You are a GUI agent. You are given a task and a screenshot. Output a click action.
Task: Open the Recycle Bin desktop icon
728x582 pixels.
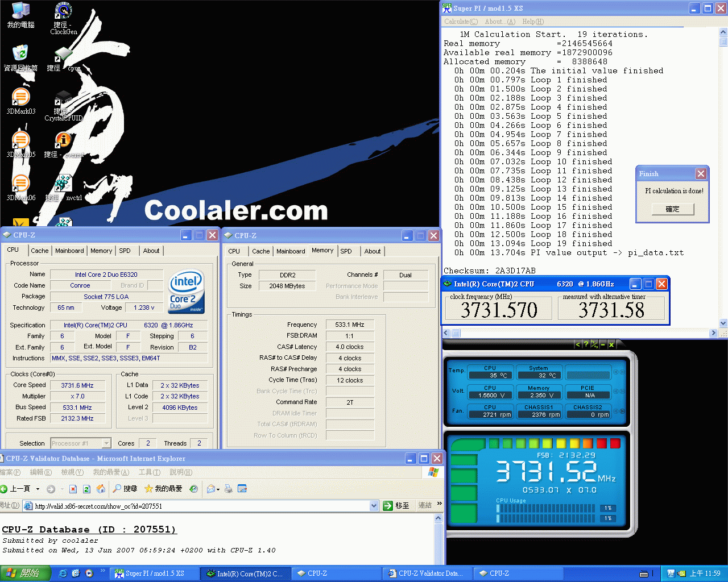[x=20, y=57]
